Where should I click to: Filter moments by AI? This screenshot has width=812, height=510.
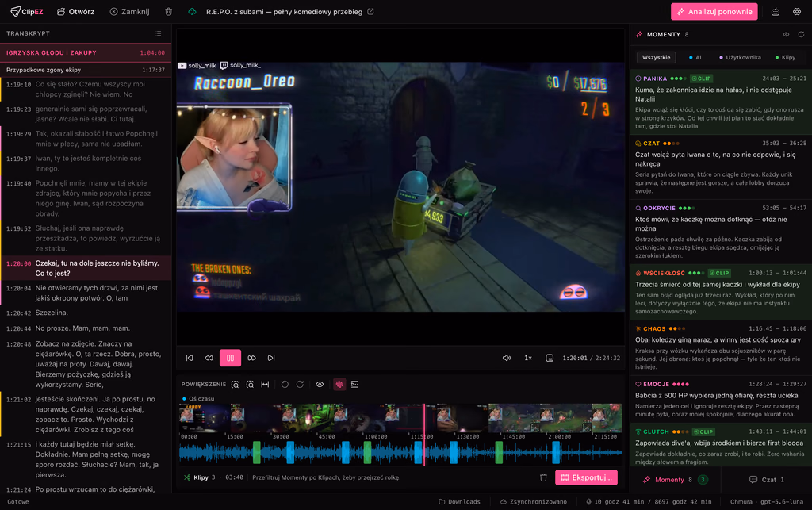coord(695,57)
